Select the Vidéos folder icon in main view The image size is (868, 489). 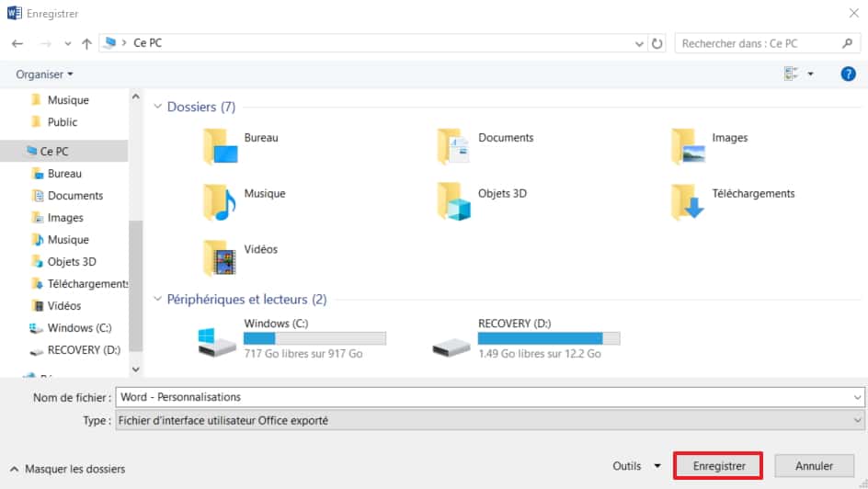click(221, 257)
